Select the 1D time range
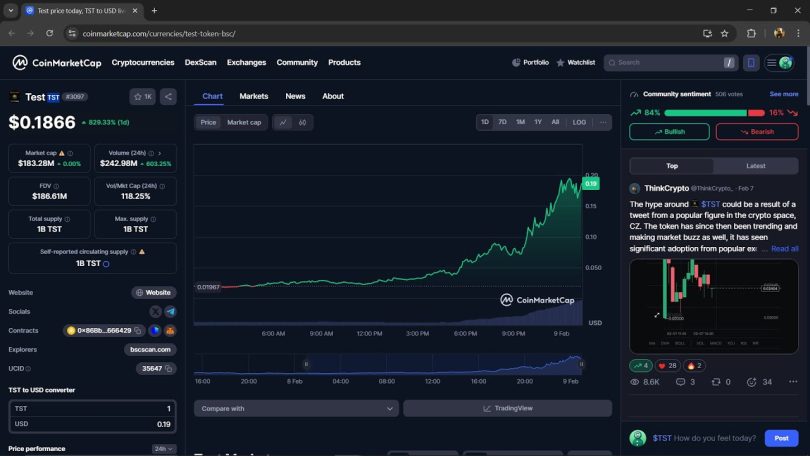This screenshot has height=456, width=810. point(485,122)
